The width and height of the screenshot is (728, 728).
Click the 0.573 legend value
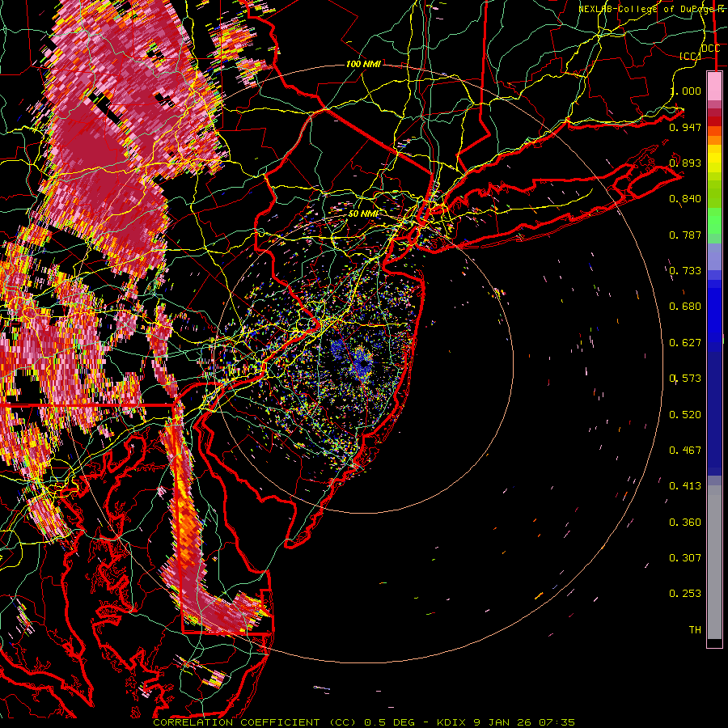685,379
